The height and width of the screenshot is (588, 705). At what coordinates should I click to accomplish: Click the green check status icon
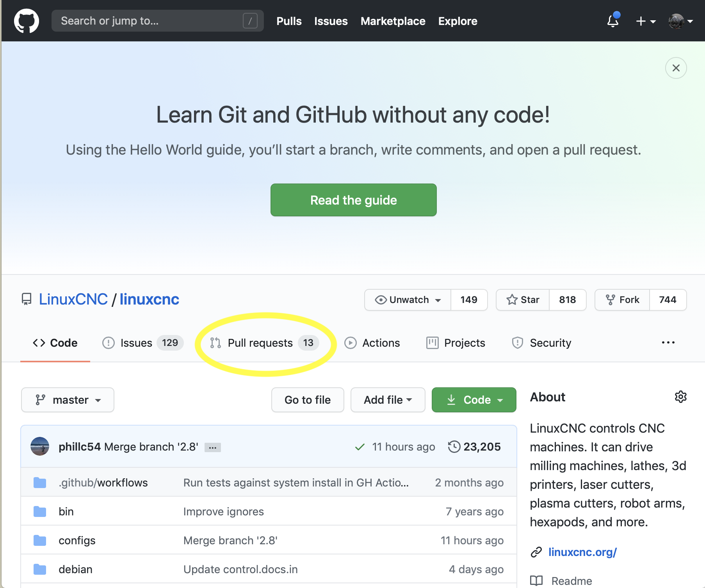click(360, 447)
